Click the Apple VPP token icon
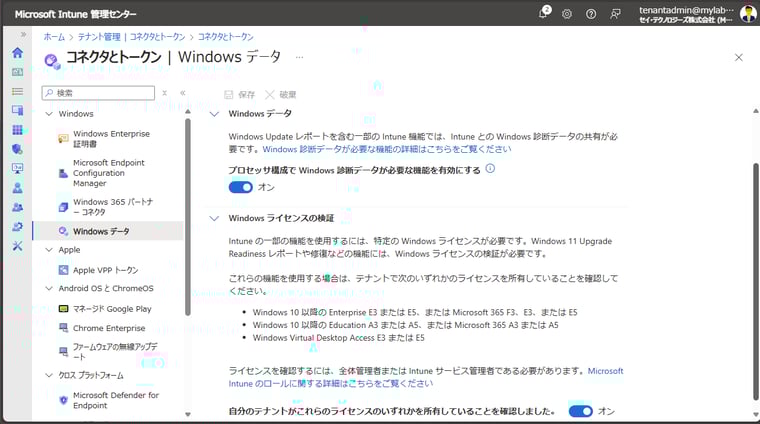Viewport: 760px width, 424px height. click(63, 270)
